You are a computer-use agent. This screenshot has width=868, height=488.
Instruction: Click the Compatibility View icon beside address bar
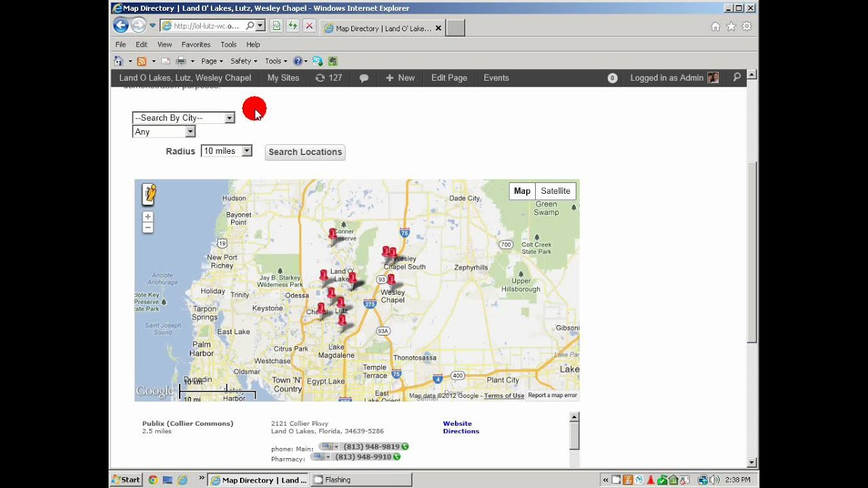[x=276, y=26]
